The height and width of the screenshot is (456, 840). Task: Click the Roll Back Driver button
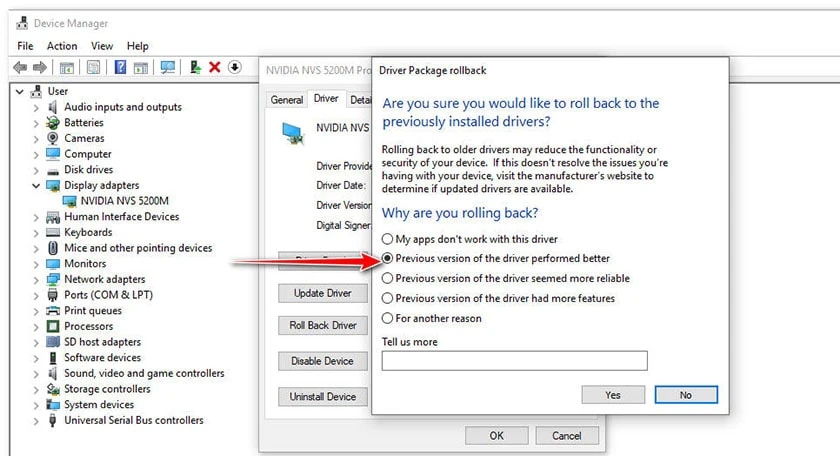click(322, 325)
